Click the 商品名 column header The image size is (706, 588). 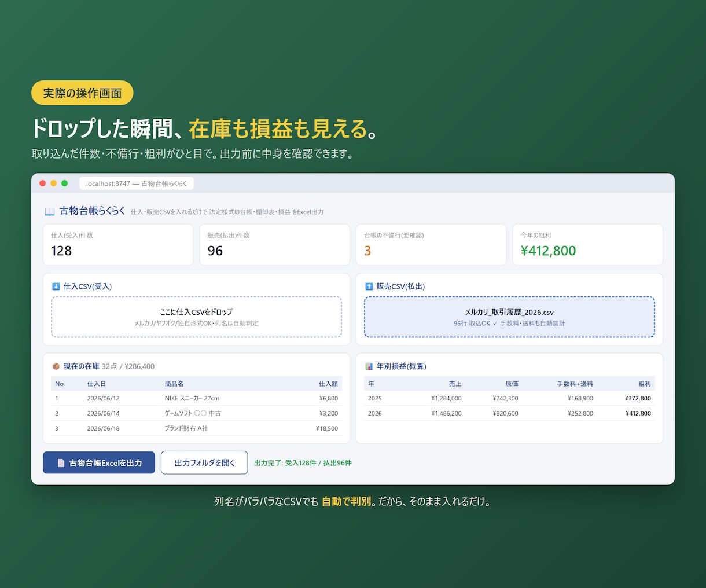[x=174, y=384]
